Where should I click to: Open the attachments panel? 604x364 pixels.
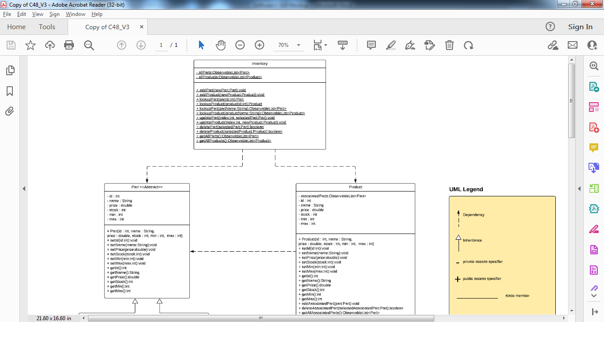click(10, 111)
